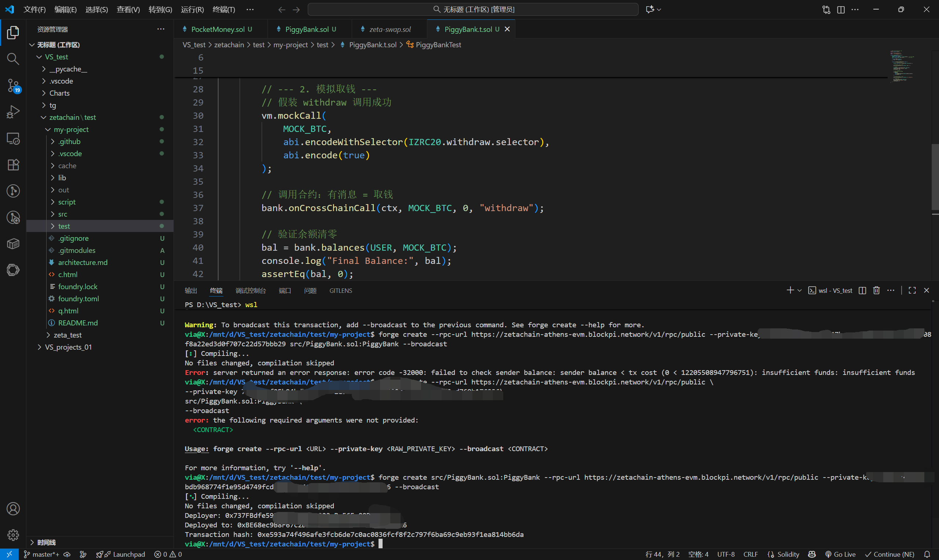939x560 pixels.
Task: Change file encoding UTF-8
Action: pos(726,554)
